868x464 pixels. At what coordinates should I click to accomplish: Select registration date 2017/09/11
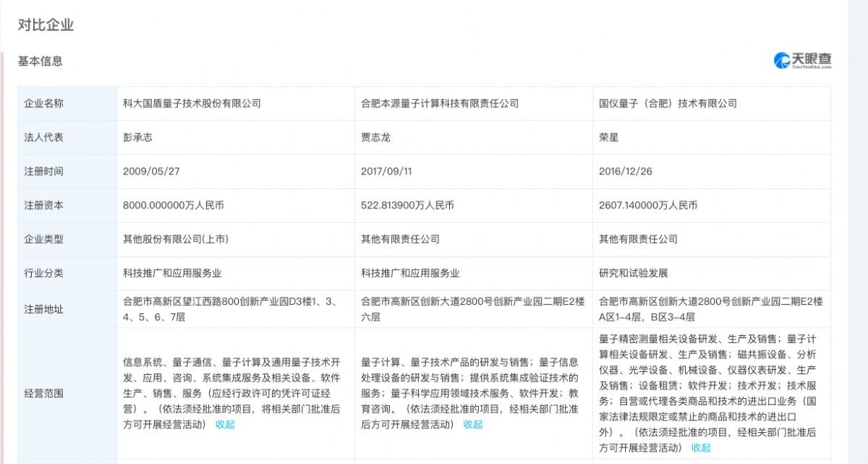coord(386,172)
